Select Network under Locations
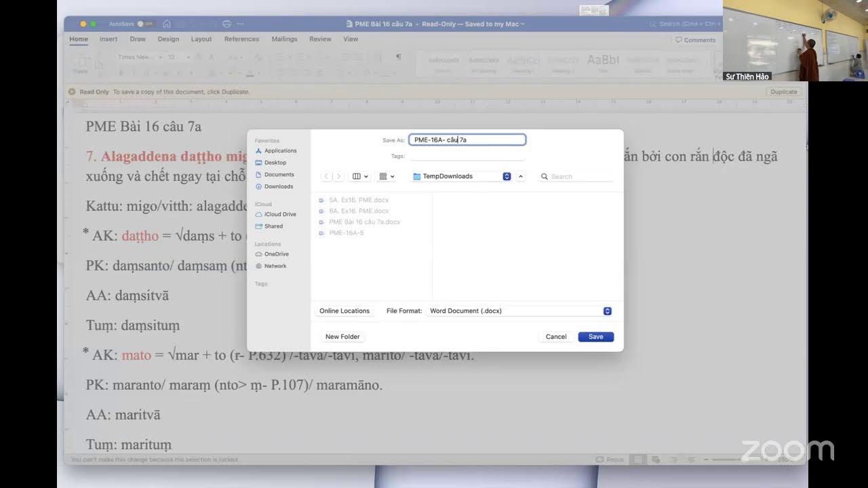Screen dimensions: 868x488 pyautogui.click(x=271, y=266)
